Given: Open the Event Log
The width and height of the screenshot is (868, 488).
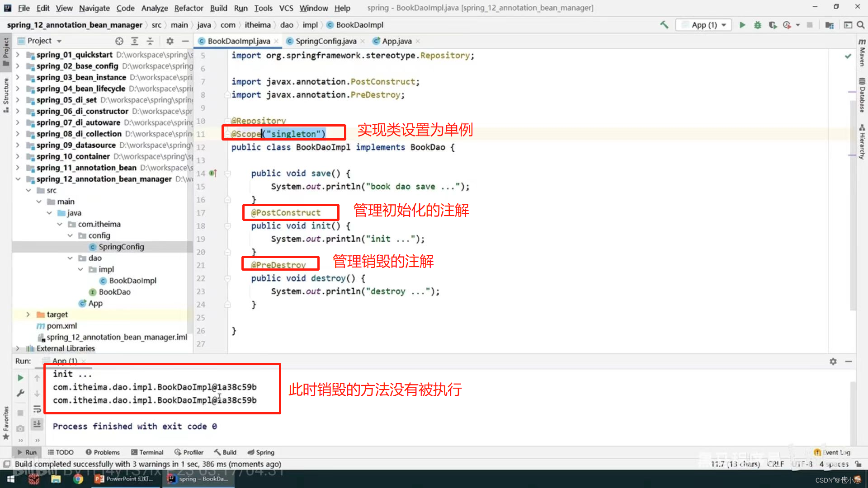Looking at the screenshot, I should tap(832, 452).
